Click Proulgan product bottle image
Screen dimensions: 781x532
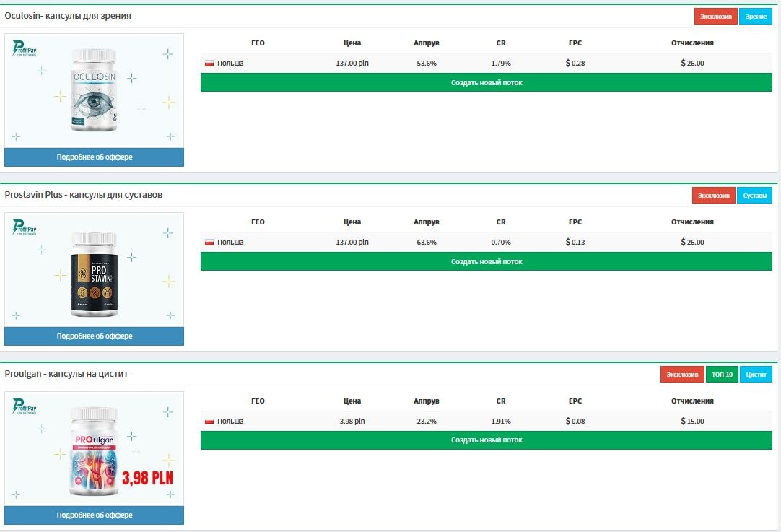point(95,451)
